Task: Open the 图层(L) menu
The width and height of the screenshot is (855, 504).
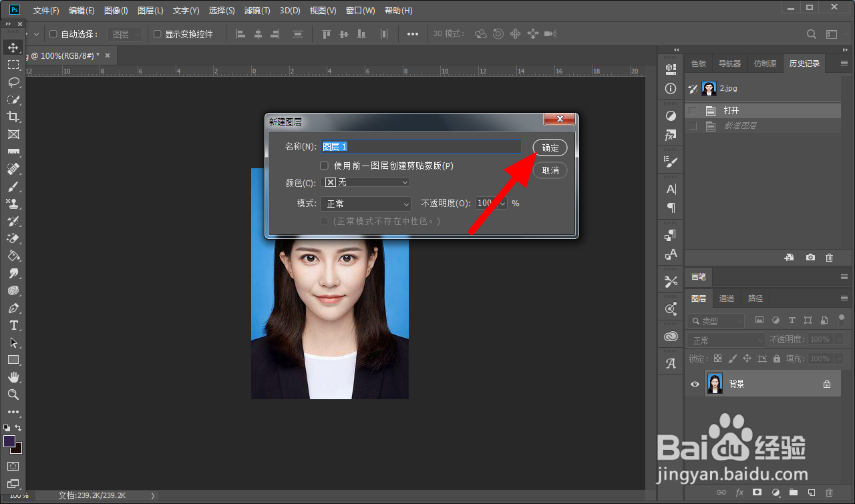Action: 150,11
